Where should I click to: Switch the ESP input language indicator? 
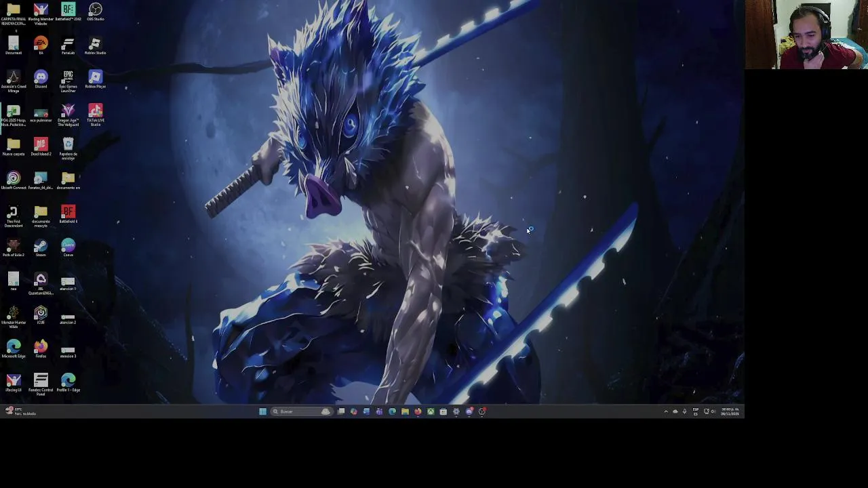point(696,411)
